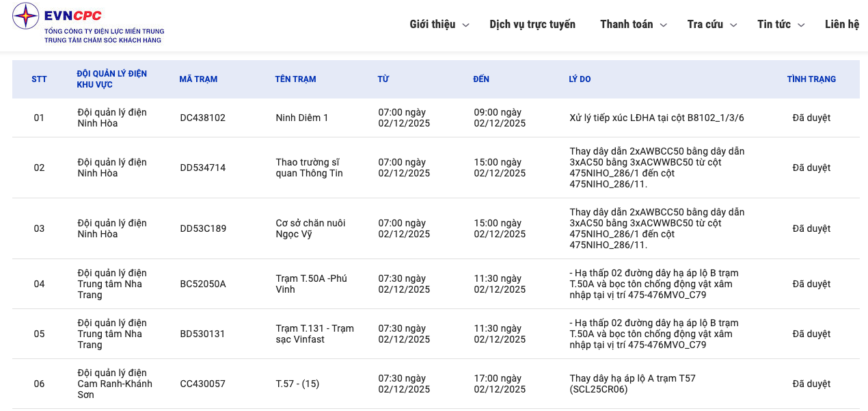This screenshot has width=868, height=411.
Task: Select station code BC52050A
Action: [x=202, y=284]
